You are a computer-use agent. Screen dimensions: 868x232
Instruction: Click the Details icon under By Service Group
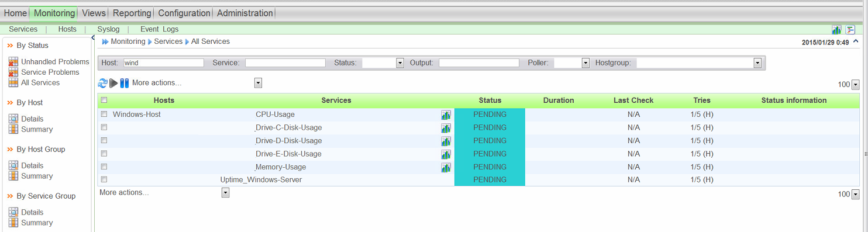click(x=13, y=213)
